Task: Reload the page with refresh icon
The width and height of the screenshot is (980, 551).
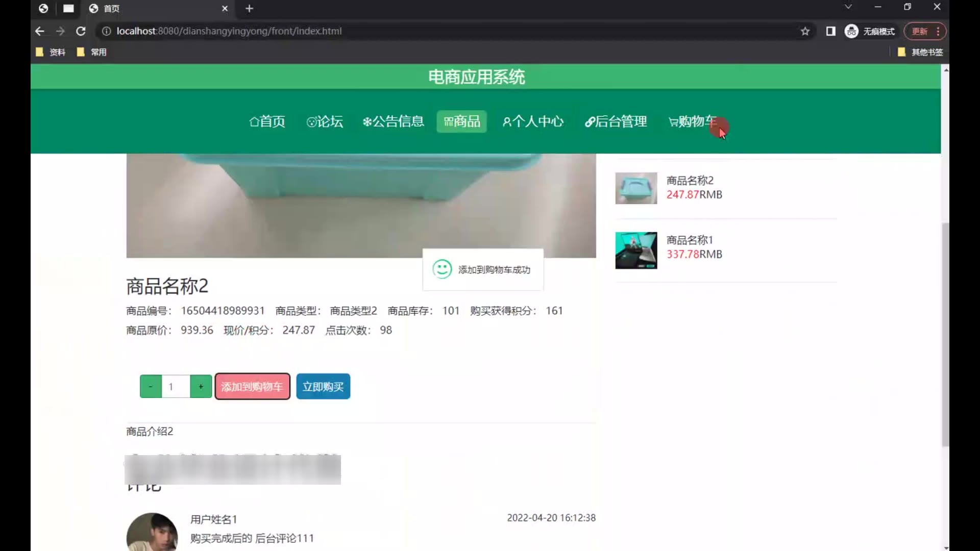Action: [81, 31]
